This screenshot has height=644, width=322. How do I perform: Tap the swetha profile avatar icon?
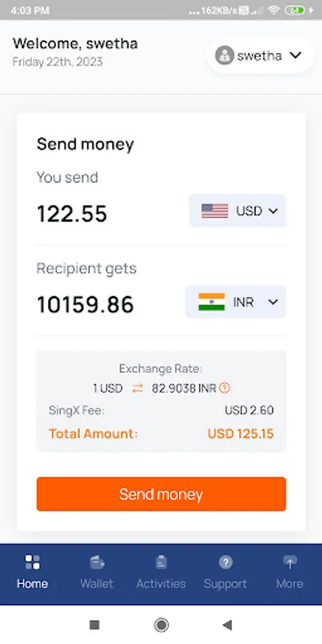click(225, 55)
